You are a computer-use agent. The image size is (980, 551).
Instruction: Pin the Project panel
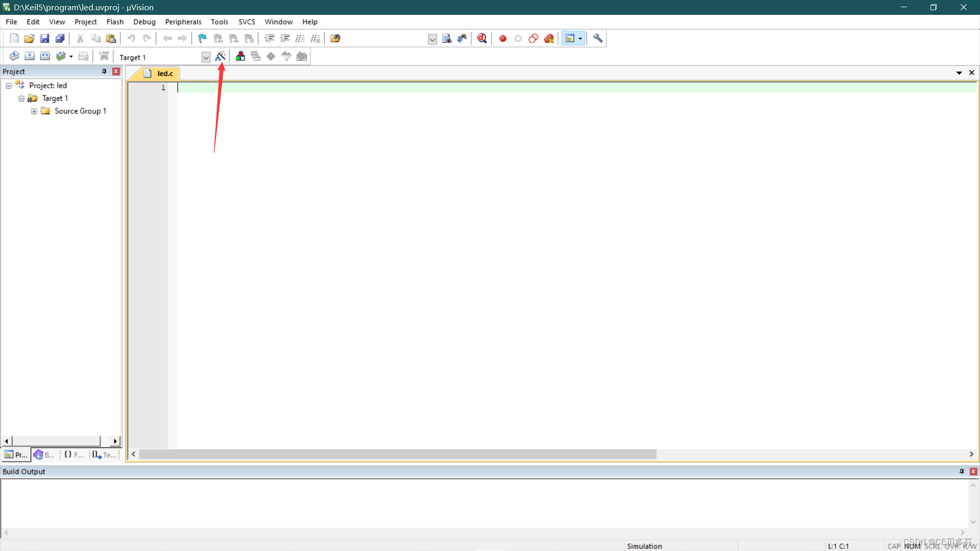(x=104, y=71)
